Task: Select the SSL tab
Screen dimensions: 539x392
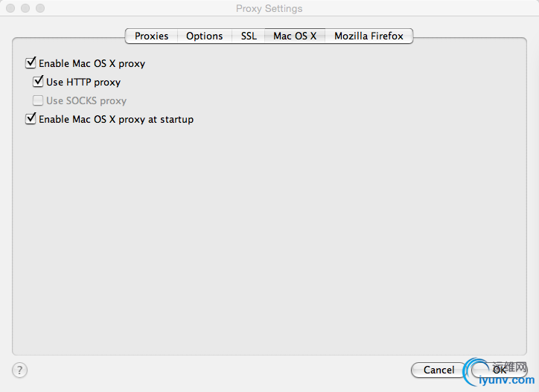Action: [249, 36]
